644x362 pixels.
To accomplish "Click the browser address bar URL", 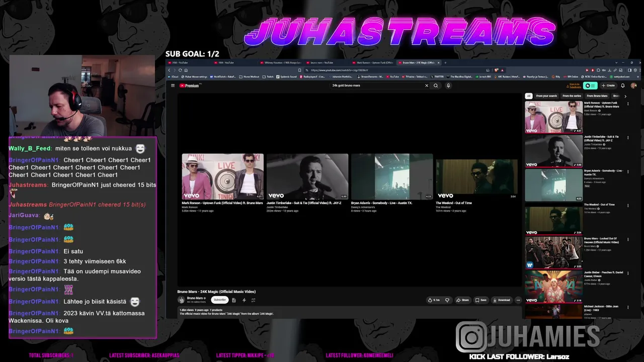I will pos(340,70).
